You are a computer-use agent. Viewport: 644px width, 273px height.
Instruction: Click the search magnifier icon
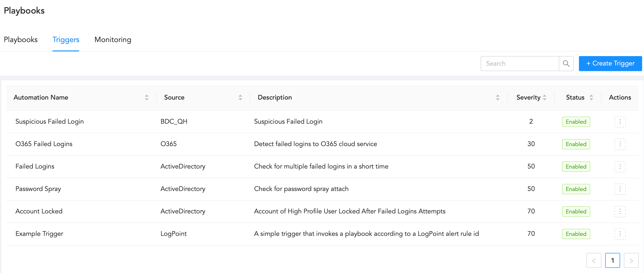click(x=566, y=63)
